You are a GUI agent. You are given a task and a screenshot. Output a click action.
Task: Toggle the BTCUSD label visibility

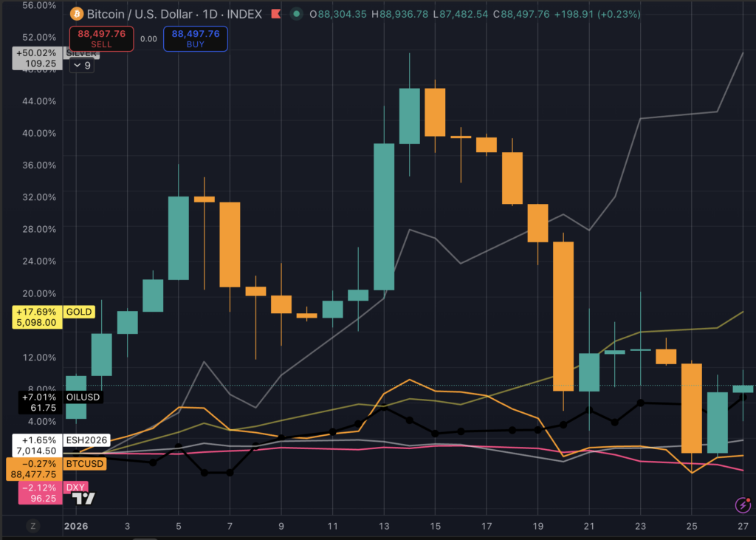click(84, 464)
